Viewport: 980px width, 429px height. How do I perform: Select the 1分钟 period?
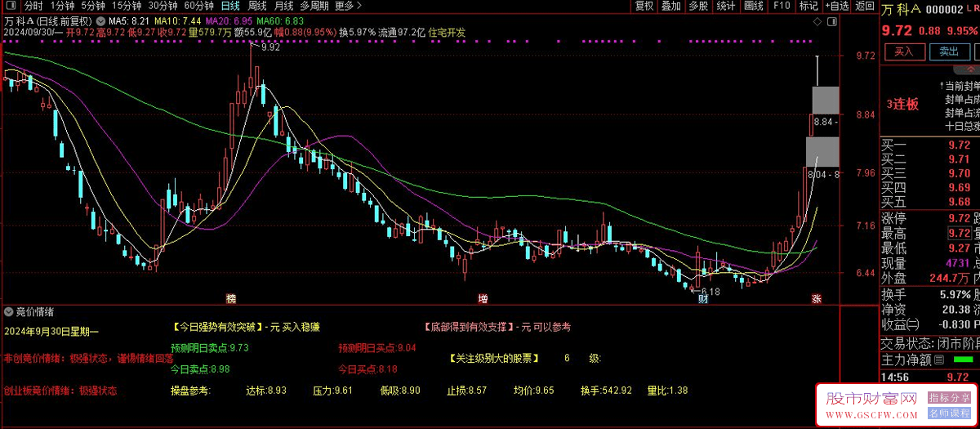[x=63, y=6]
